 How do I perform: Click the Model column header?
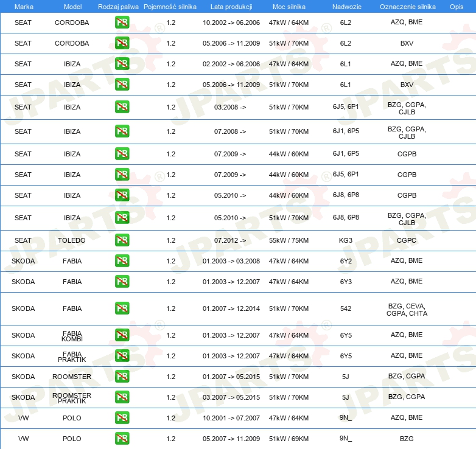[x=72, y=7]
